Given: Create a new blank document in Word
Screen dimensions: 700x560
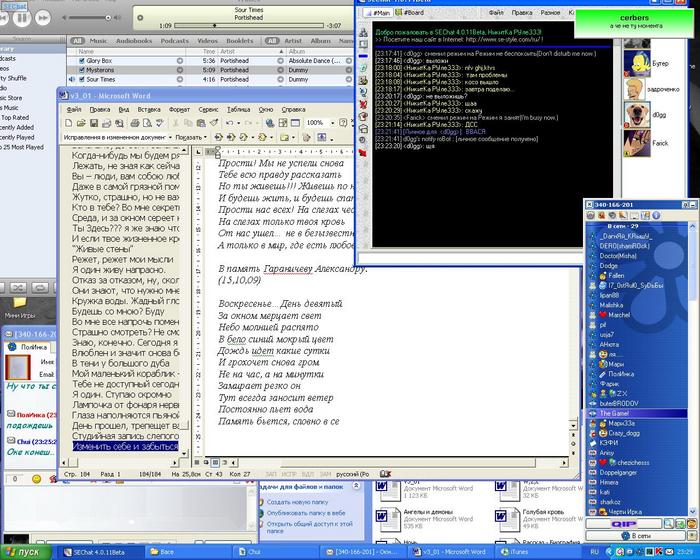Looking at the screenshot, I should click(x=68, y=123).
